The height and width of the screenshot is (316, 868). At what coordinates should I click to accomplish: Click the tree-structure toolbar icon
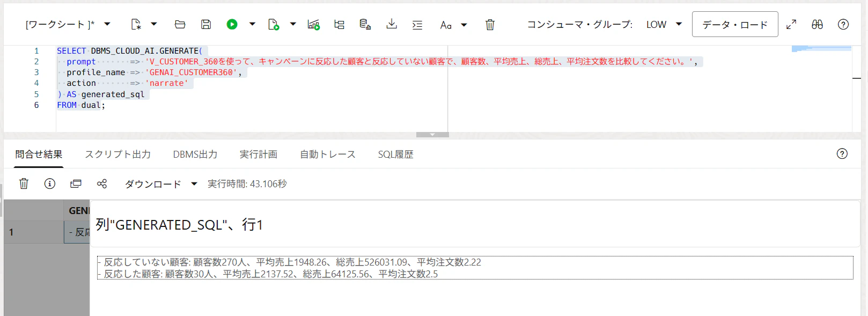pyautogui.click(x=339, y=24)
